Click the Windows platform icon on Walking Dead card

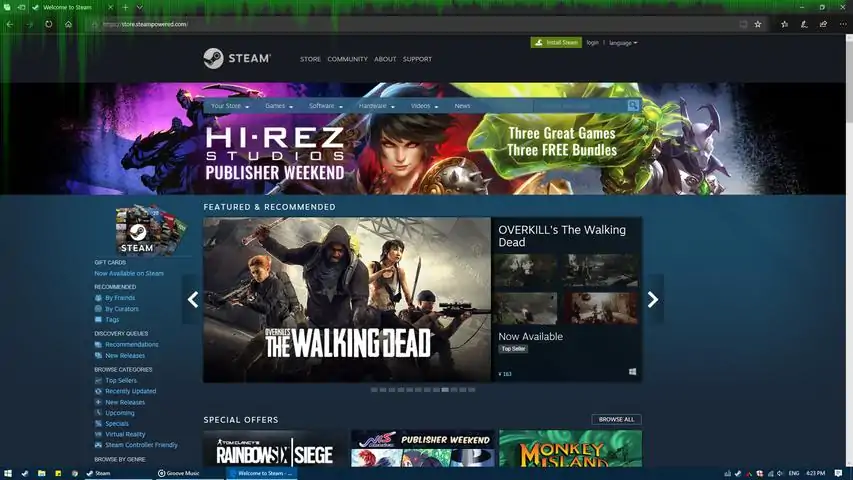pos(632,372)
